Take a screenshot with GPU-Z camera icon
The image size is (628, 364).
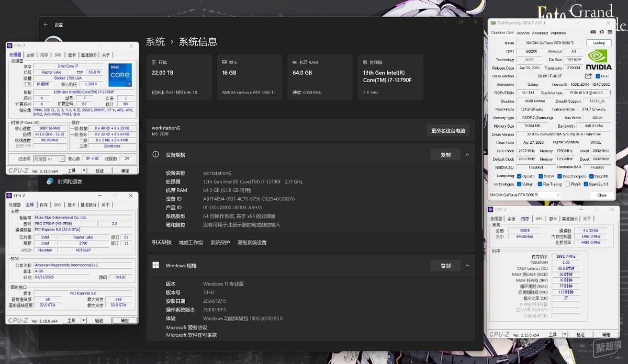click(593, 32)
